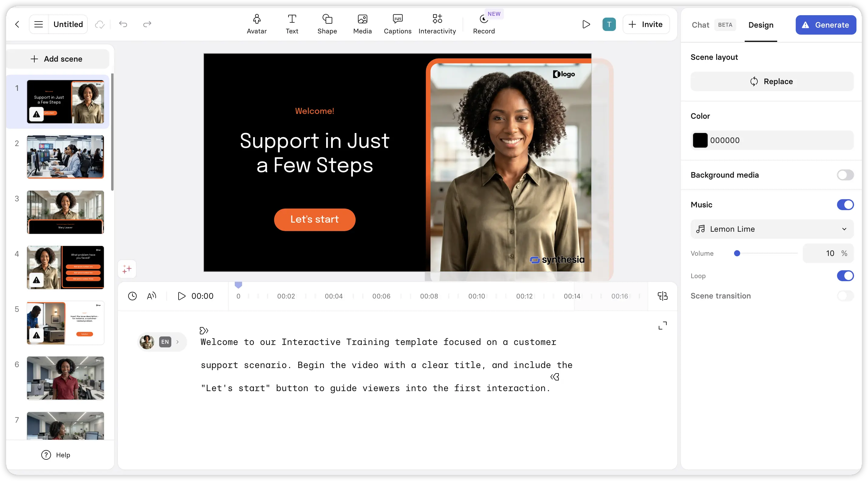This screenshot has width=868, height=481.
Task: Enable the Background media toggle
Action: (x=845, y=175)
